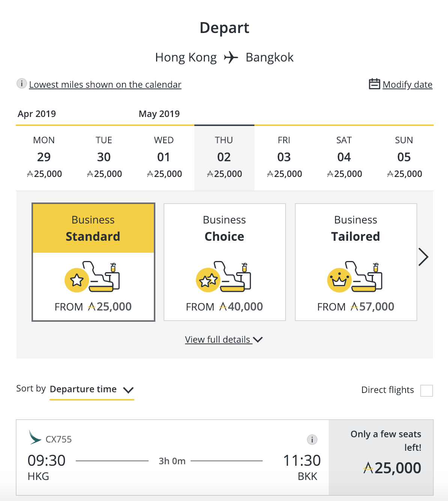Select Sunday 05 May date tab
Image resolution: width=448 pixels, height=501 pixels.
coord(404,157)
